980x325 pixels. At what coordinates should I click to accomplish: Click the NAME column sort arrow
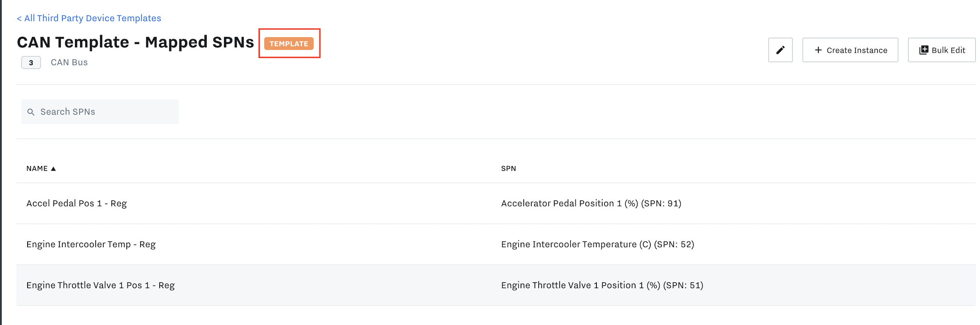[x=53, y=169]
